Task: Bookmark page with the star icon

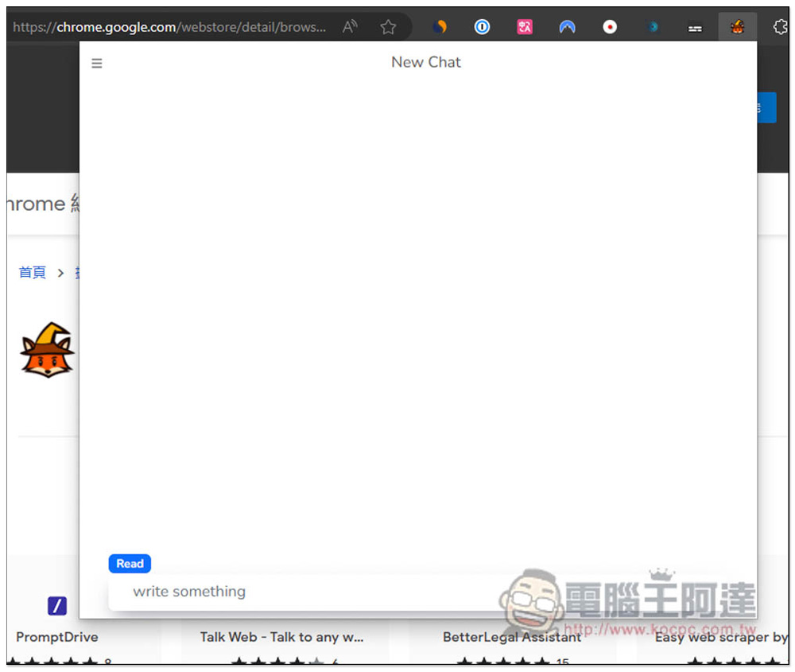Action: [x=389, y=26]
